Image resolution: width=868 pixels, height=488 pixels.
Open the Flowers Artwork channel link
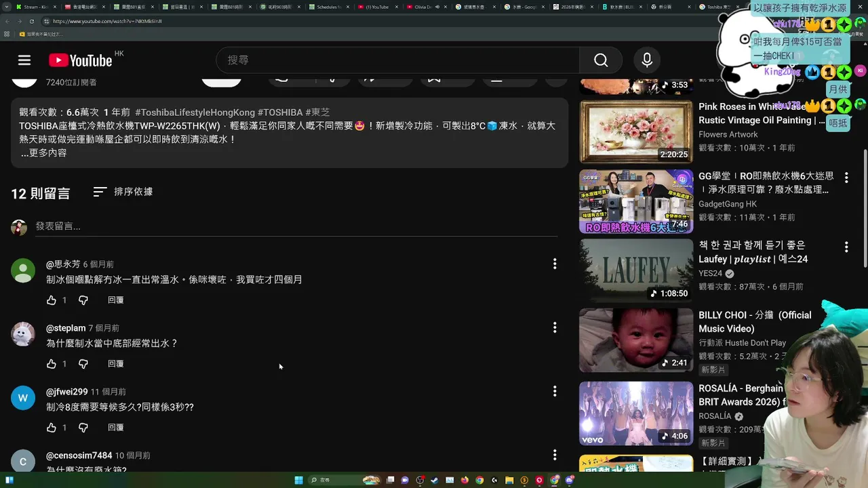728,134
